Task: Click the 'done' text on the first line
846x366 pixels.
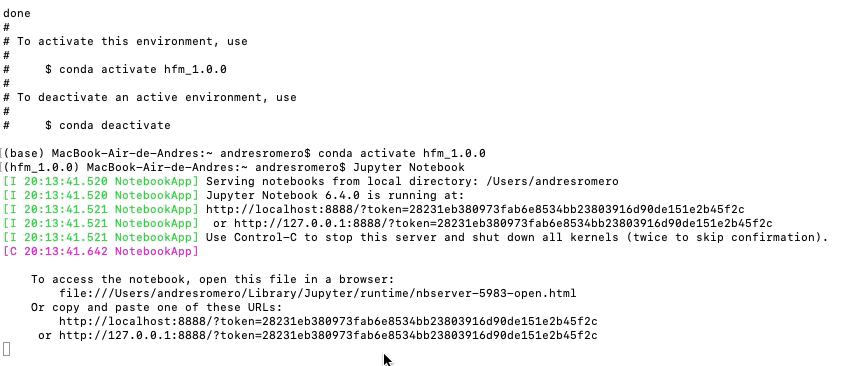Action: [17, 13]
